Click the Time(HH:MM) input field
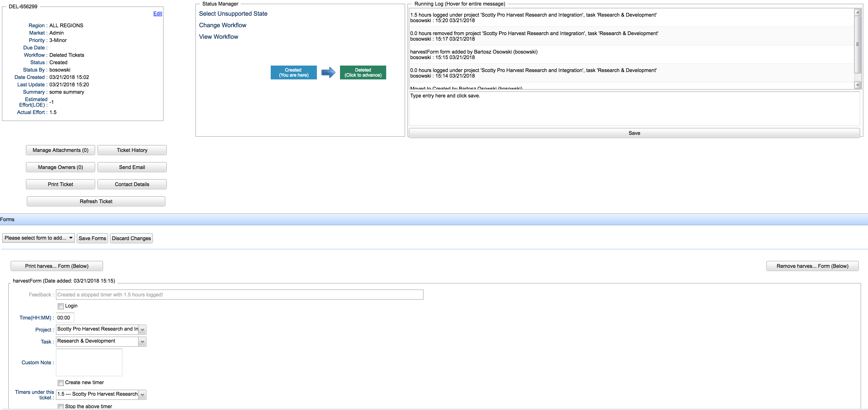 65,318
